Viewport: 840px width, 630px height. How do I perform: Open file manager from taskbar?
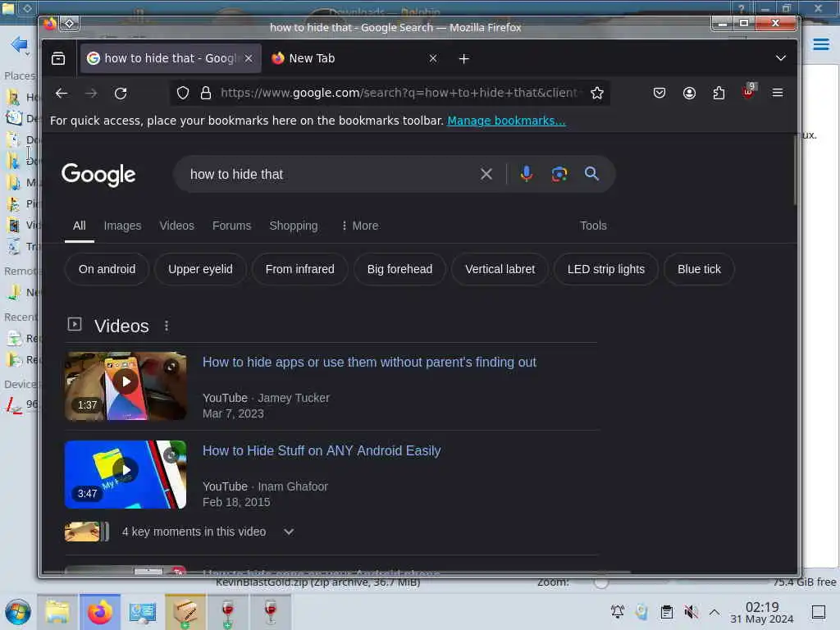click(x=57, y=612)
